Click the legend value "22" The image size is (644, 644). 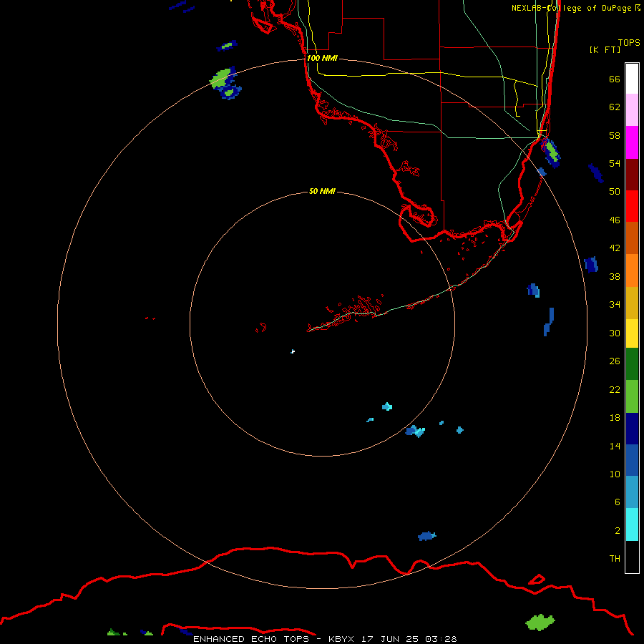pos(615,389)
